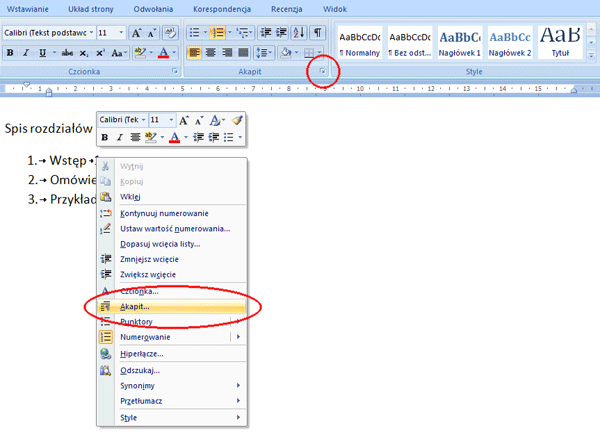Open the ribbon font name dropdown
Image resolution: width=600 pixels, height=437 pixels.
(91, 33)
